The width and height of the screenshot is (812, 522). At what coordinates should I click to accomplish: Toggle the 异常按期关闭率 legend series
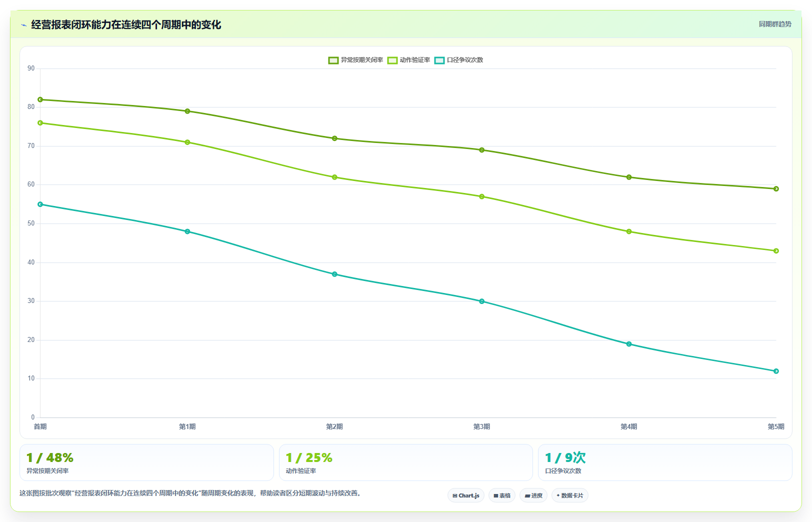355,60
